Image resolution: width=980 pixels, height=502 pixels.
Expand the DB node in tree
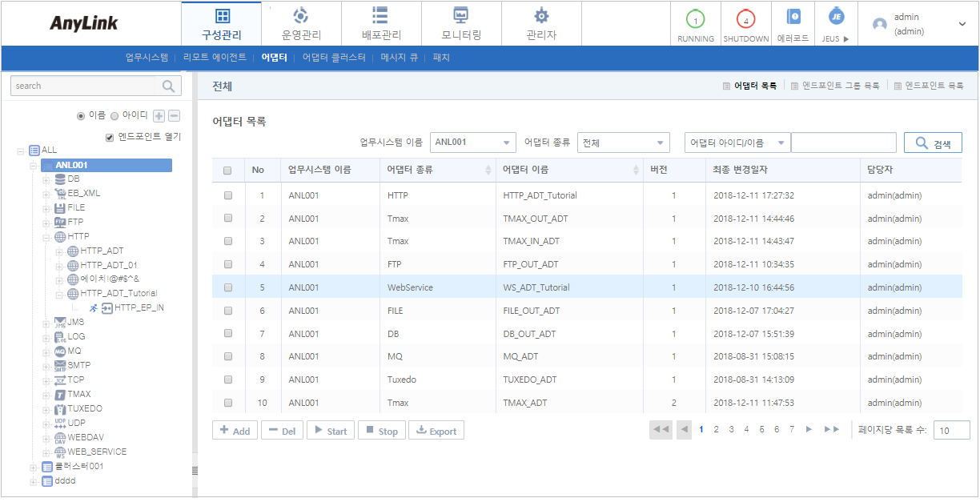pos(46,179)
